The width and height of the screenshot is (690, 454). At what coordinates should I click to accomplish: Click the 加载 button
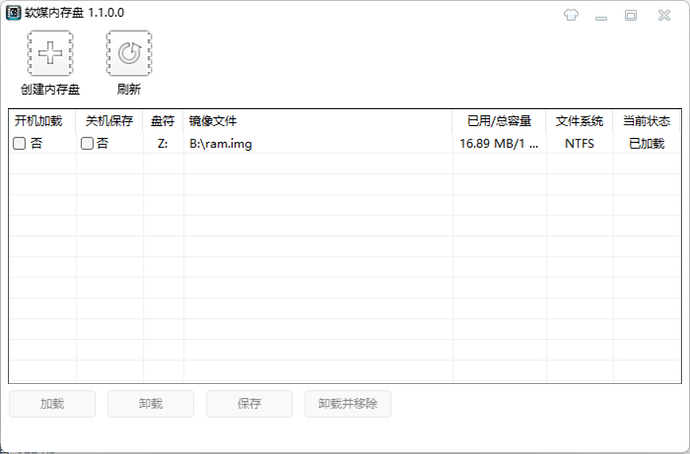[52, 404]
